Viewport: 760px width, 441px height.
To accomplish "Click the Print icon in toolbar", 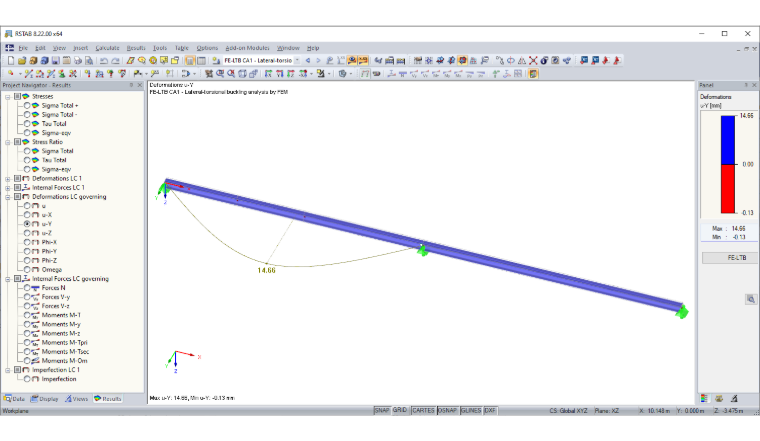I will 78,61.
